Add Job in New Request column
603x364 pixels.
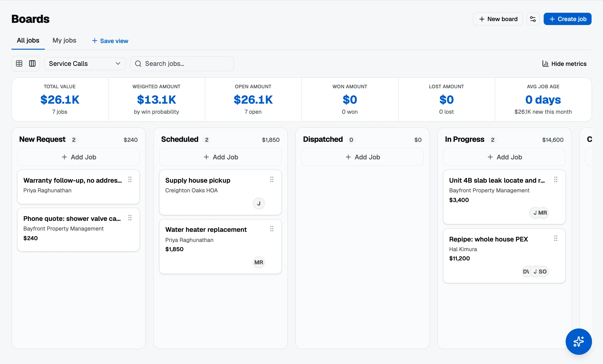[x=78, y=157]
